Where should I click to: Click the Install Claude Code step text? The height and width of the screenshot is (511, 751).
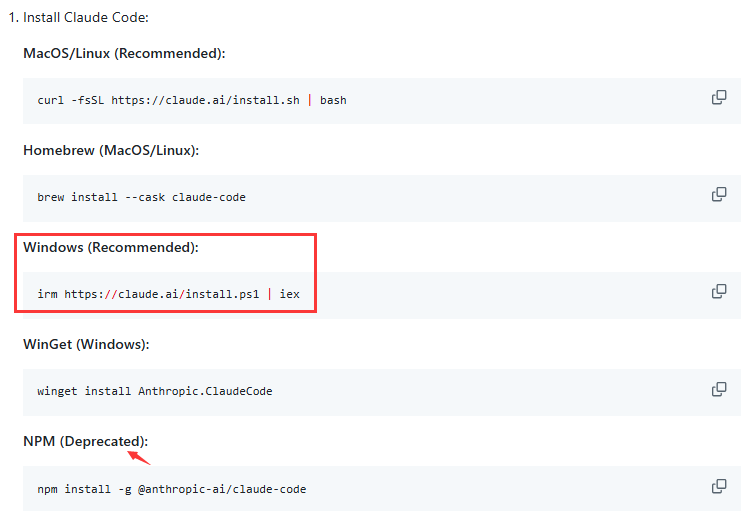[x=86, y=18]
